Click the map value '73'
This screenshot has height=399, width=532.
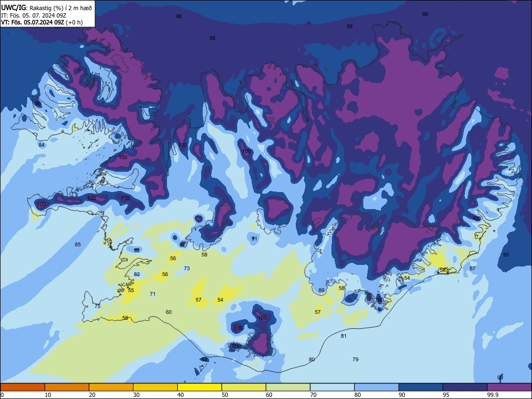point(187,268)
